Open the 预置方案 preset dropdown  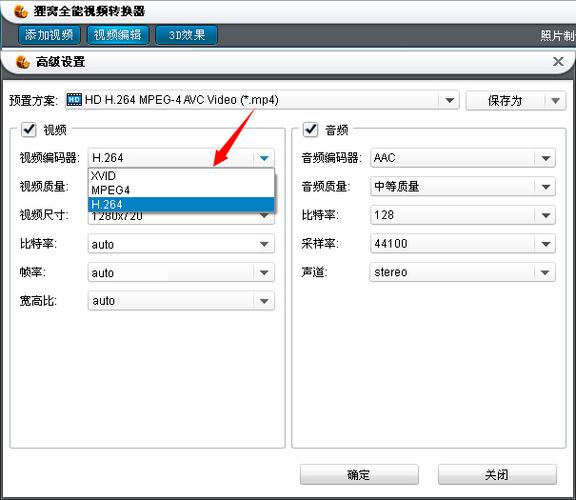tap(262, 100)
